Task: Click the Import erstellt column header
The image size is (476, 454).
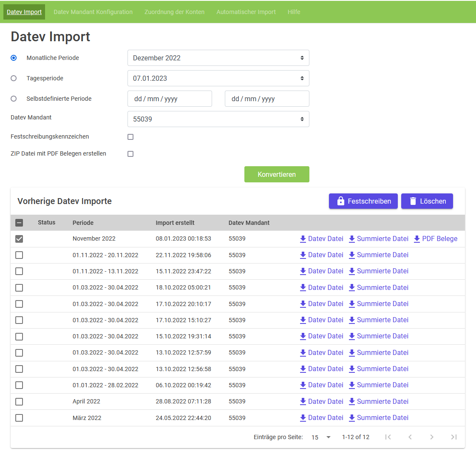Action: pos(175,223)
